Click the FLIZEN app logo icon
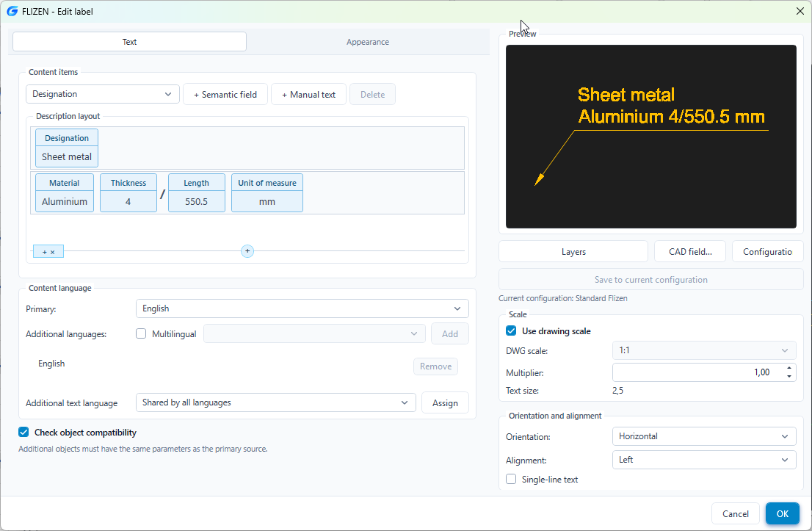Screen dimensions: 812x531 12,11
